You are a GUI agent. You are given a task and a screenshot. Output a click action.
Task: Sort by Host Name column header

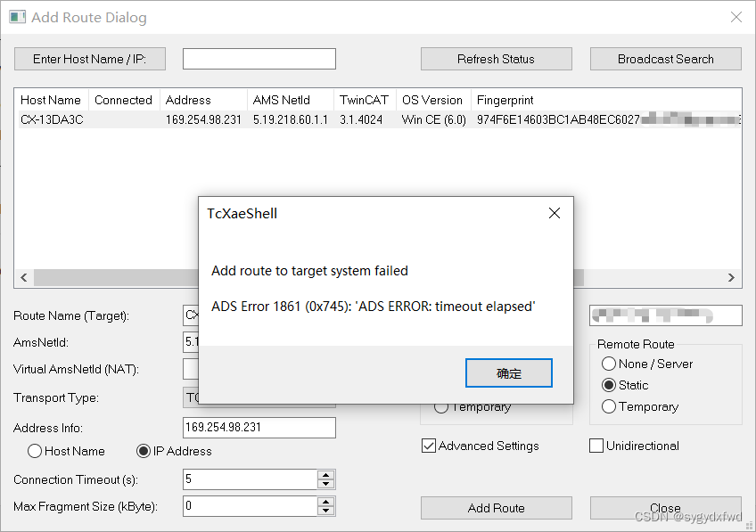[51, 100]
